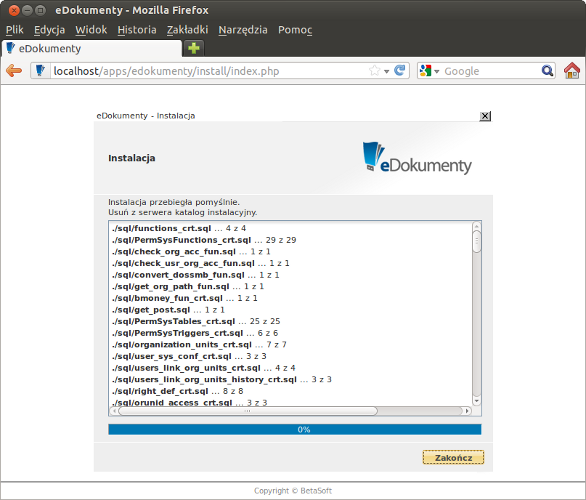Click the ./sql/check_org_acc_fun.sql log line

(x=191, y=251)
